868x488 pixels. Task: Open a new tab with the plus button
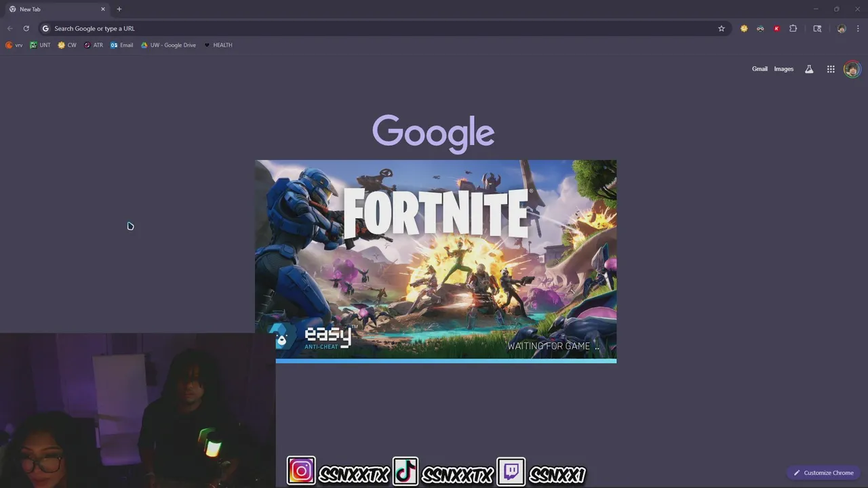coord(119,9)
